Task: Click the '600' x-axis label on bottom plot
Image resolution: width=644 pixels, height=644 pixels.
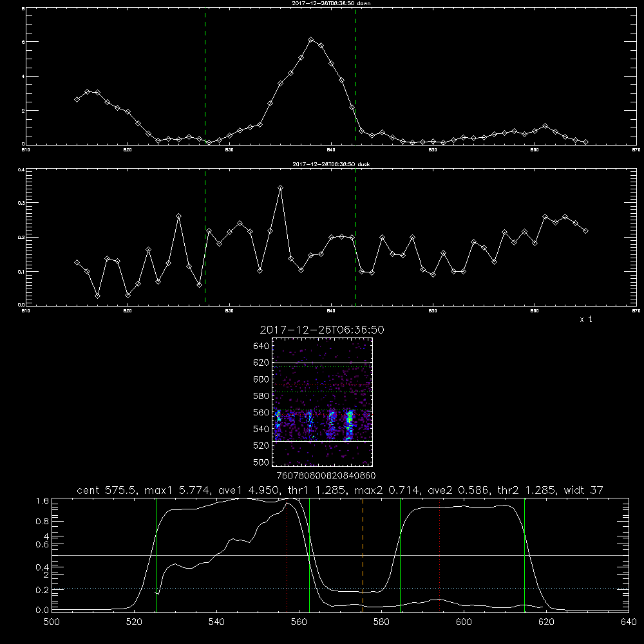Action: pos(464,622)
